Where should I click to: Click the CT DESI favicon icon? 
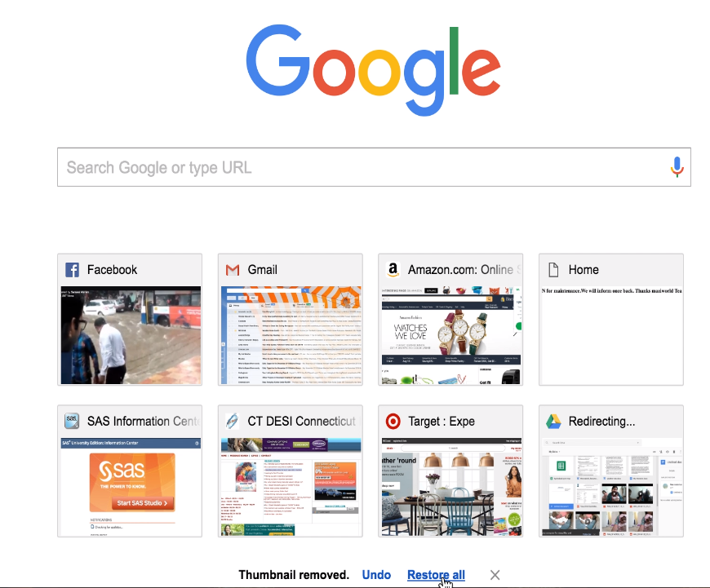click(x=233, y=421)
